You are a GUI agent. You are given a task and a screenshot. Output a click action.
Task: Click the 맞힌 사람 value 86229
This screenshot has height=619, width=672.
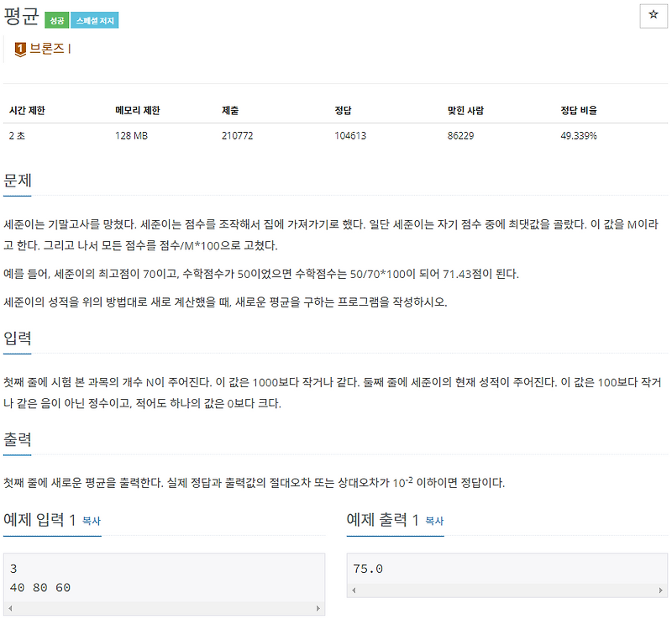[x=460, y=134]
